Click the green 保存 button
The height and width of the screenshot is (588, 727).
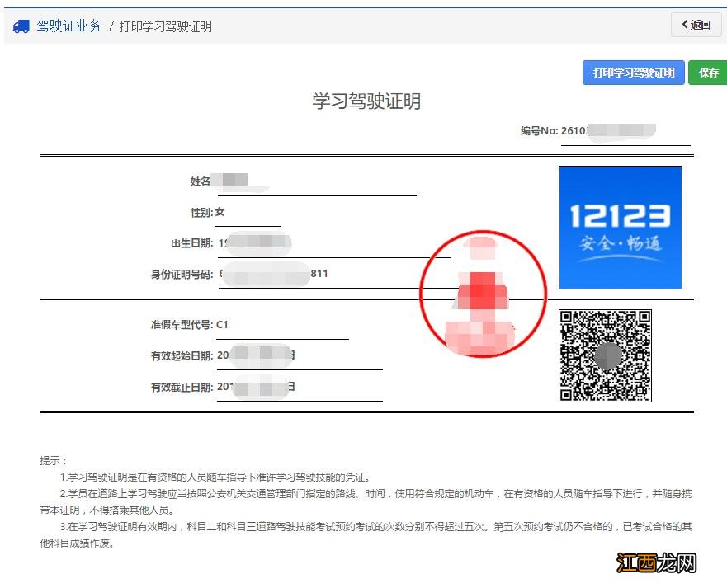tap(707, 73)
